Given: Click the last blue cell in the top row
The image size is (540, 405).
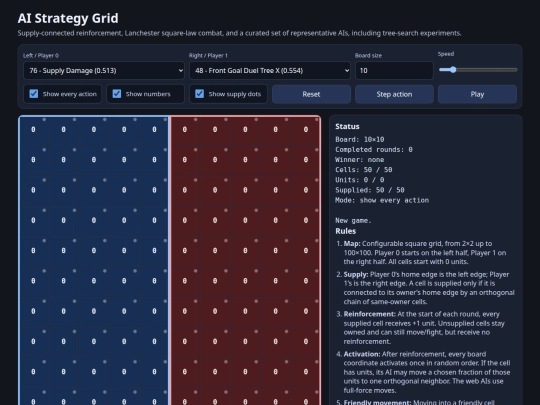Looking at the screenshot, I should click(x=154, y=130).
